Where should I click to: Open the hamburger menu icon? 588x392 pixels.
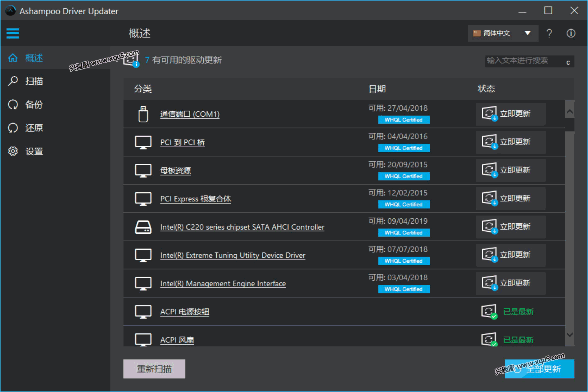(x=13, y=33)
